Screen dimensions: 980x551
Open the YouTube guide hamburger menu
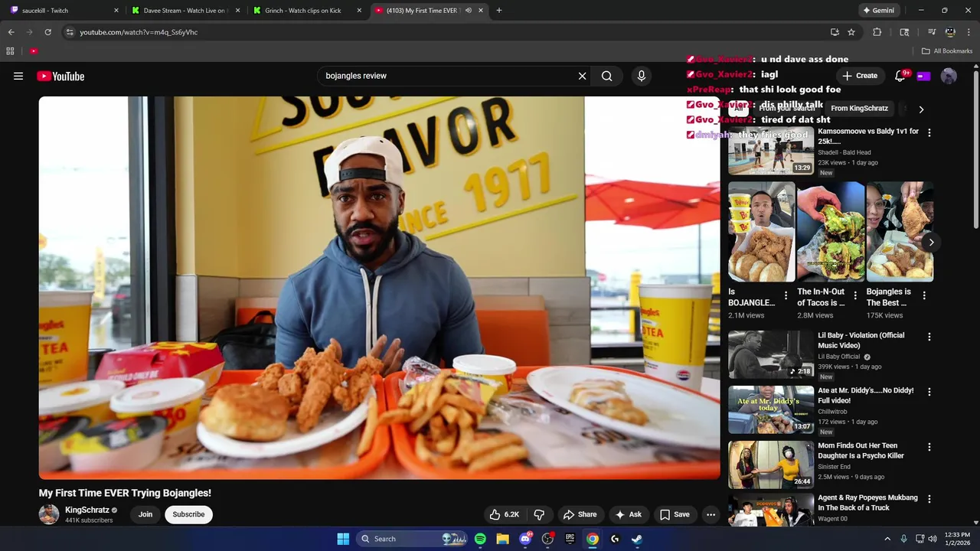[18, 76]
